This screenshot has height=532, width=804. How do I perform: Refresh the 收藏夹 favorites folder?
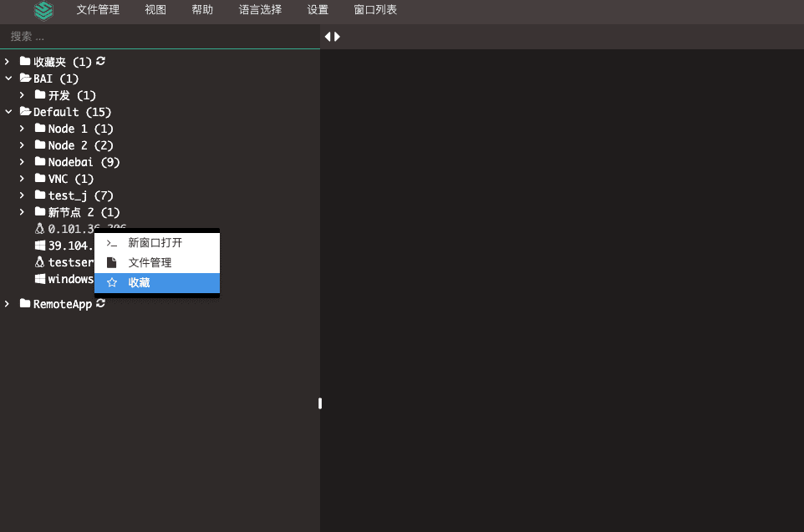point(101,61)
